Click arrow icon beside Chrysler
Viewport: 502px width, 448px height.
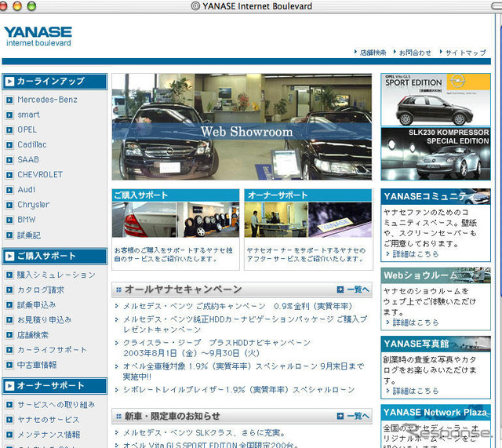[9, 205]
